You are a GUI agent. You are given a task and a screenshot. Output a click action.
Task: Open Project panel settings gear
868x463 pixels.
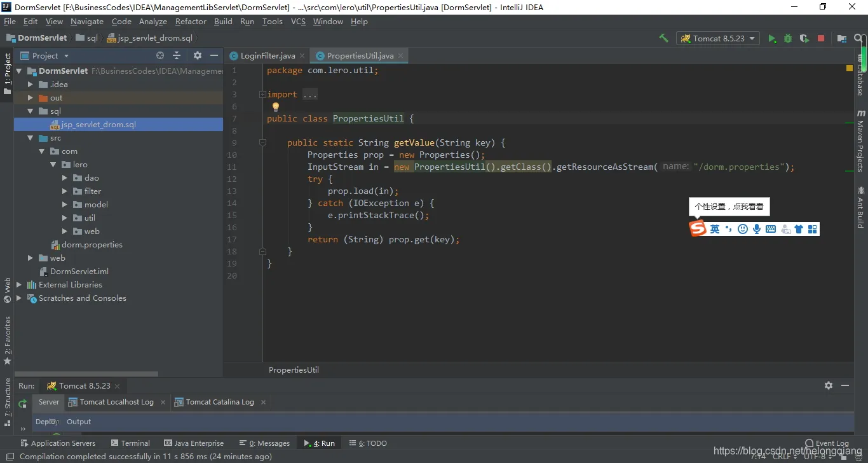click(x=197, y=55)
